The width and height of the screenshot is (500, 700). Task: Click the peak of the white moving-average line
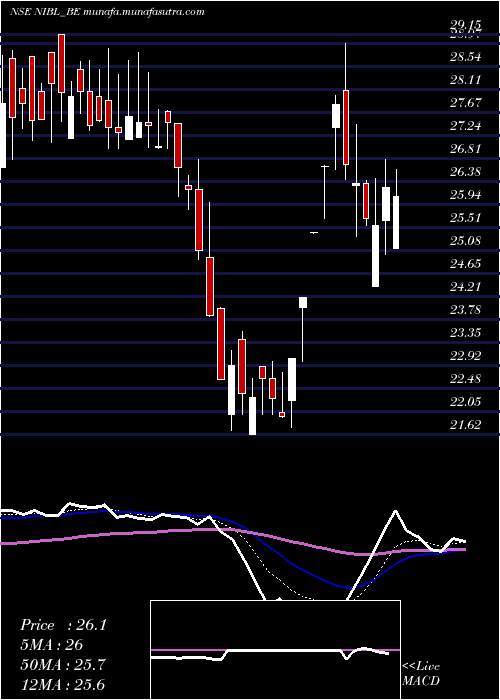click(395, 511)
